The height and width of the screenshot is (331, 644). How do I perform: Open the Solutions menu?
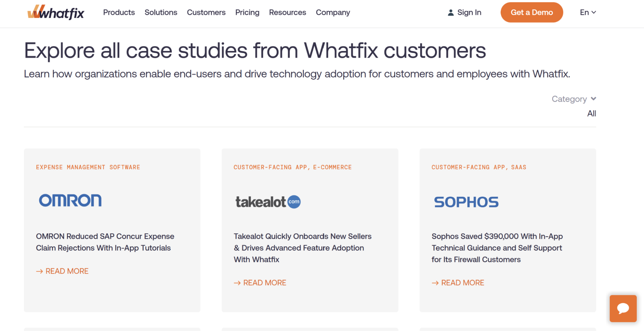point(161,13)
